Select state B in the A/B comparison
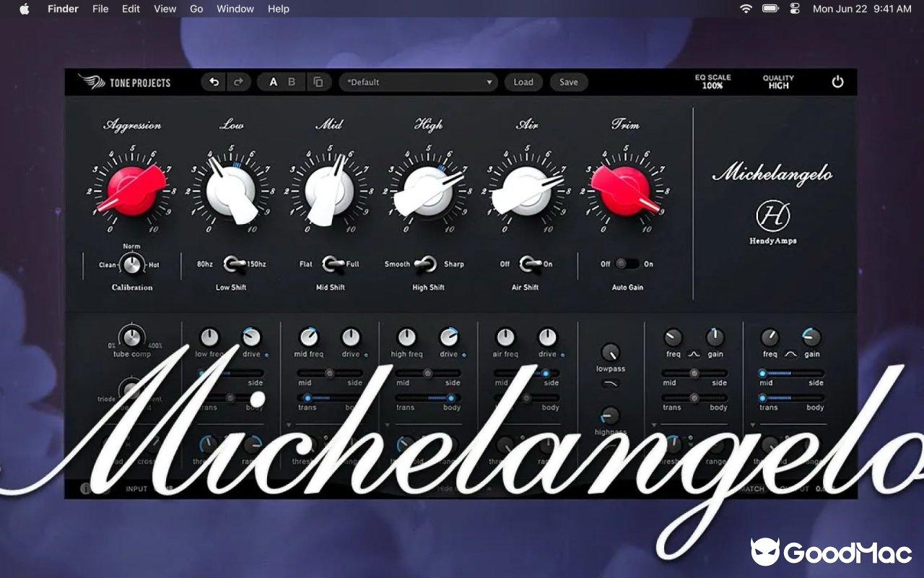Viewport: 924px width, 578px height. point(292,82)
